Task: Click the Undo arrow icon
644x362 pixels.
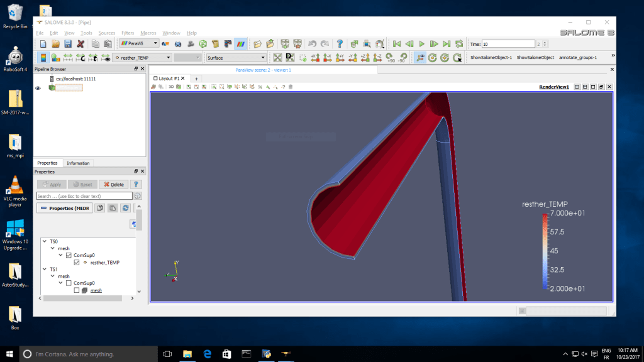Action: [312, 44]
